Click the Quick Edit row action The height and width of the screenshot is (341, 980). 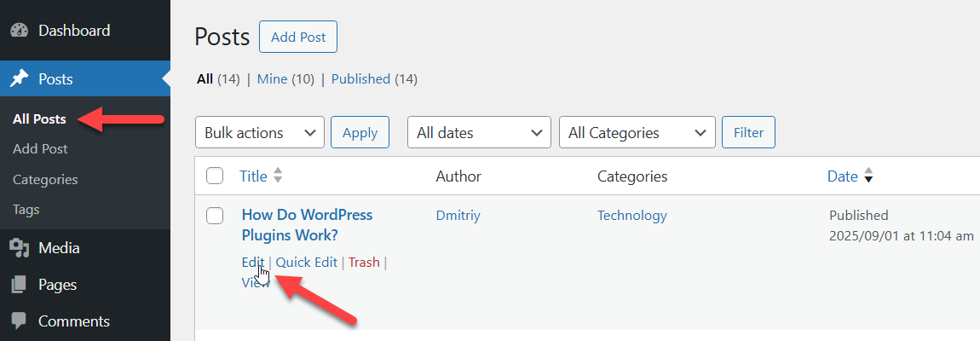point(306,263)
